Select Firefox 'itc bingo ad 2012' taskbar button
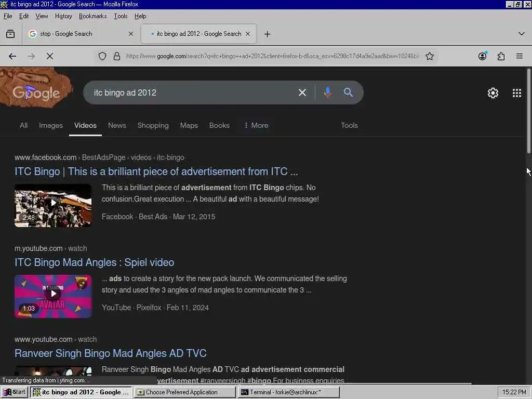Viewport: 532px width, 399px height. tap(81, 392)
